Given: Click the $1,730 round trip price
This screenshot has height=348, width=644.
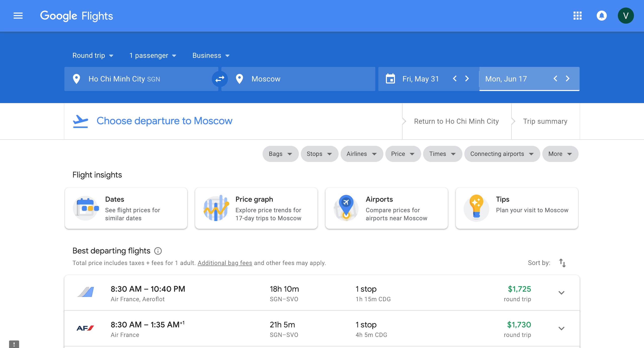Looking at the screenshot, I should click(519, 325).
